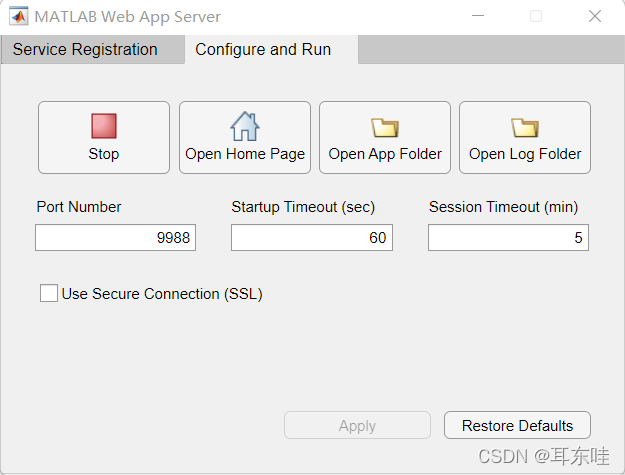Switch to Service Registration tab
Viewport: 625px width, 475px height.
click(x=92, y=49)
